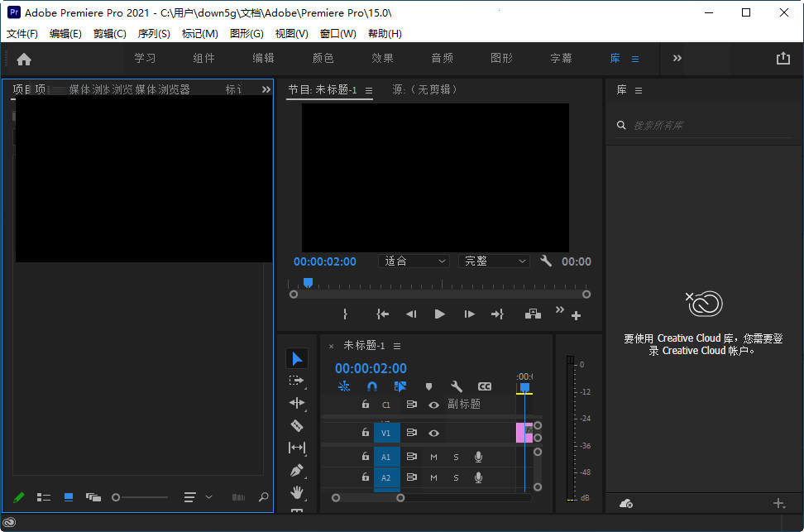The image size is (804, 532).
Task: Open the 文件(F) menu
Action: [22, 34]
